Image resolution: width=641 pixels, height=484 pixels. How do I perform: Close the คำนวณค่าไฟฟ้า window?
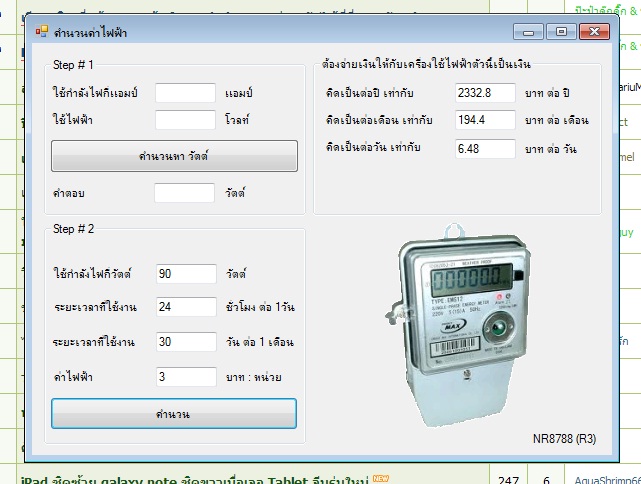(594, 31)
